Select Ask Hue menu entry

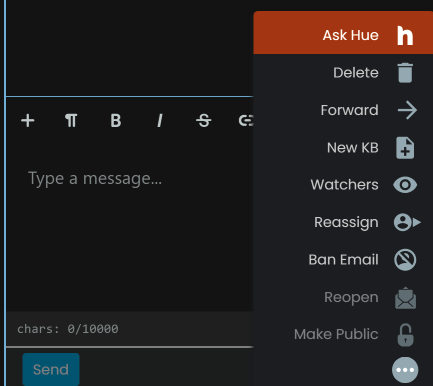[343, 33]
